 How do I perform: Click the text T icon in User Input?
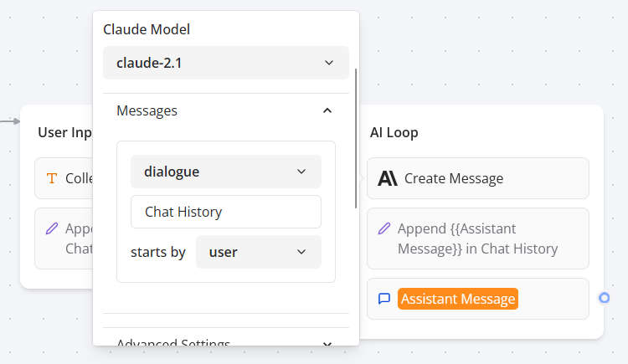(52, 178)
